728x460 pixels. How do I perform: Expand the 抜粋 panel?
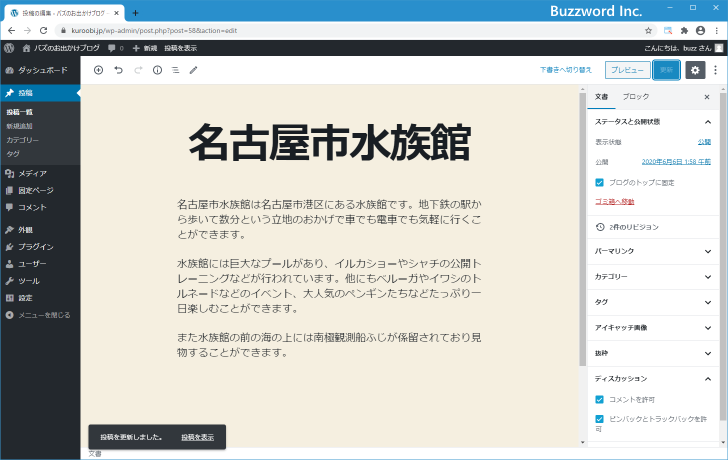[653, 353]
